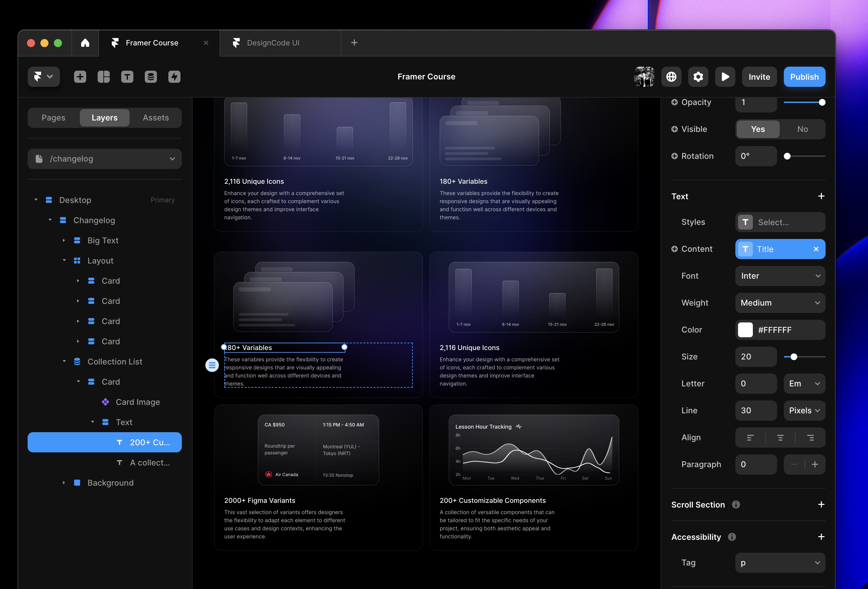Open the CMS database icon

coord(151,76)
